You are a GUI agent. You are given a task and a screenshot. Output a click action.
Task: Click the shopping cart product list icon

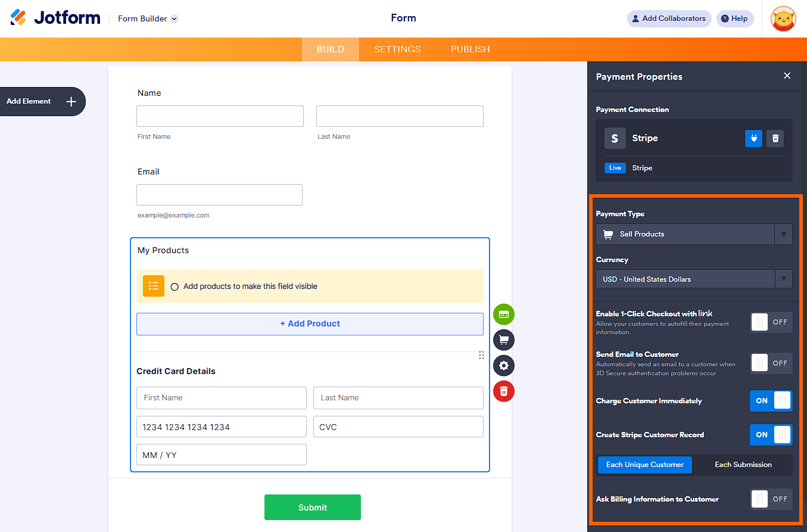[x=504, y=340]
